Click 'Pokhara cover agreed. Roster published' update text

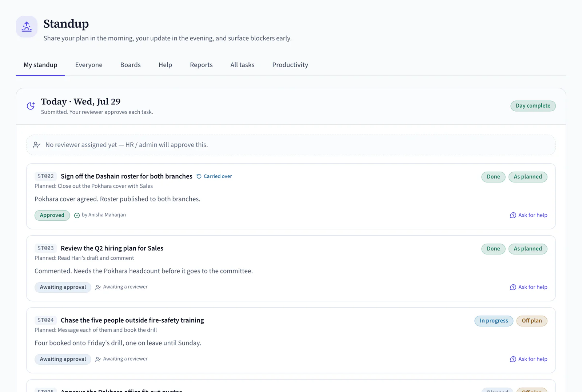click(117, 199)
